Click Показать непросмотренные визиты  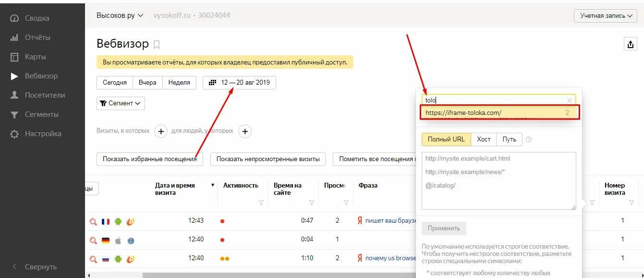pos(268,159)
